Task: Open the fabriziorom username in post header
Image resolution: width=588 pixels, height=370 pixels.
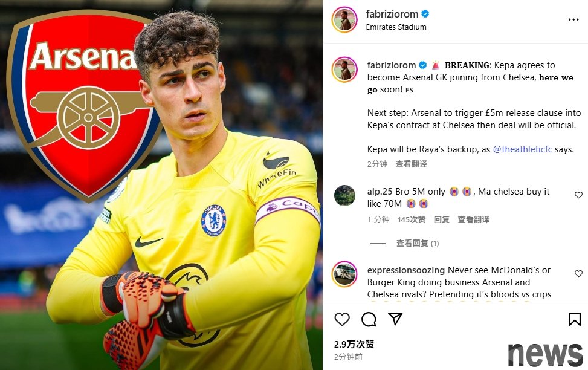Action: coord(392,14)
